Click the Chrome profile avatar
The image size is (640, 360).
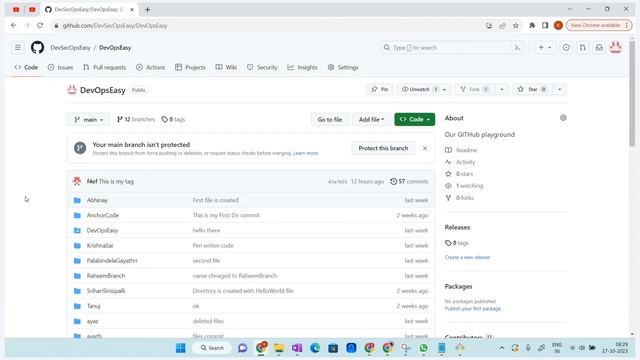[x=558, y=25]
